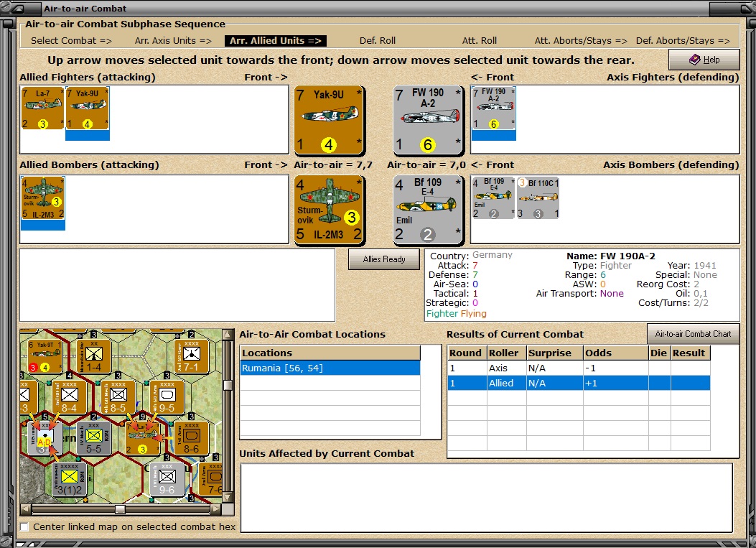
Task: Select the small Yak-9U fighter counter
Action: pyautogui.click(x=88, y=108)
